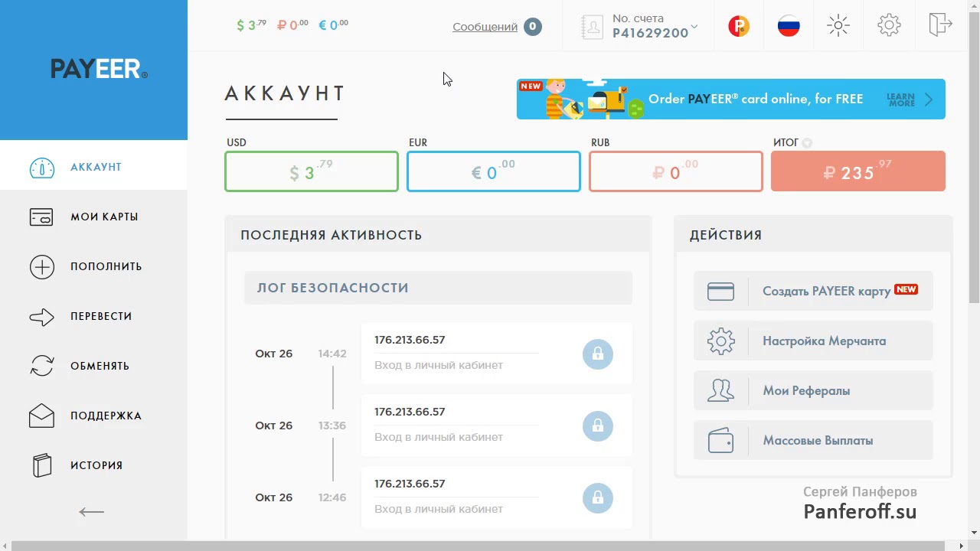Expand the account number dropdown arrow
980x551 pixels.
[x=694, y=28]
